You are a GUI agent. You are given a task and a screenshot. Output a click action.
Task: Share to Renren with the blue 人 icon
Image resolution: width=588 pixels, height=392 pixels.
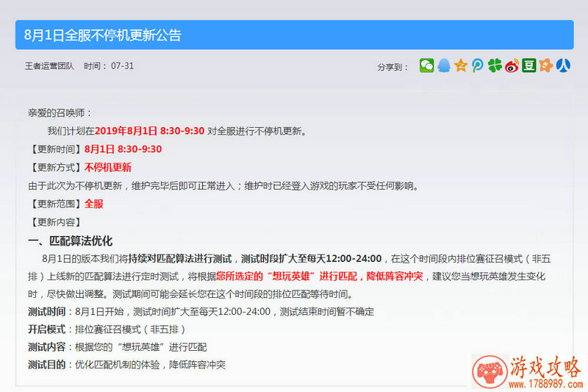pyautogui.click(x=563, y=65)
